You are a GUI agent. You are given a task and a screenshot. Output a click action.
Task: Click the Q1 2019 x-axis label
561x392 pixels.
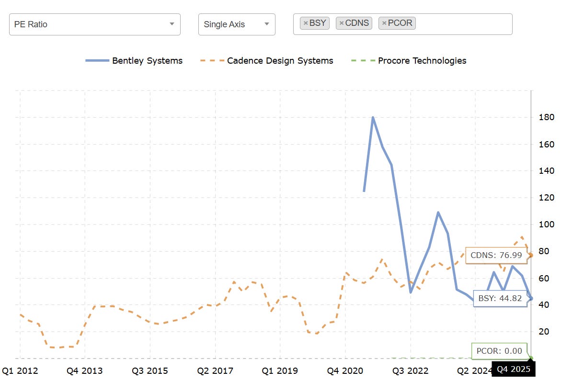pos(280,371)
